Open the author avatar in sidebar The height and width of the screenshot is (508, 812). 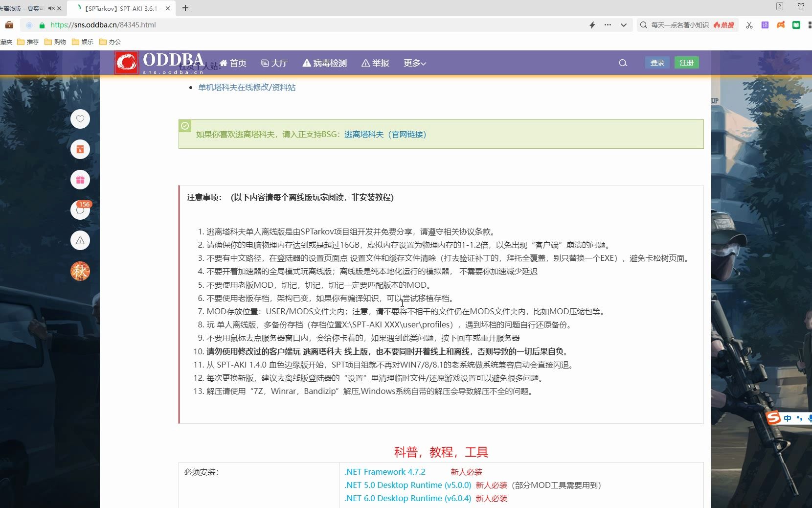coord(80,271)
